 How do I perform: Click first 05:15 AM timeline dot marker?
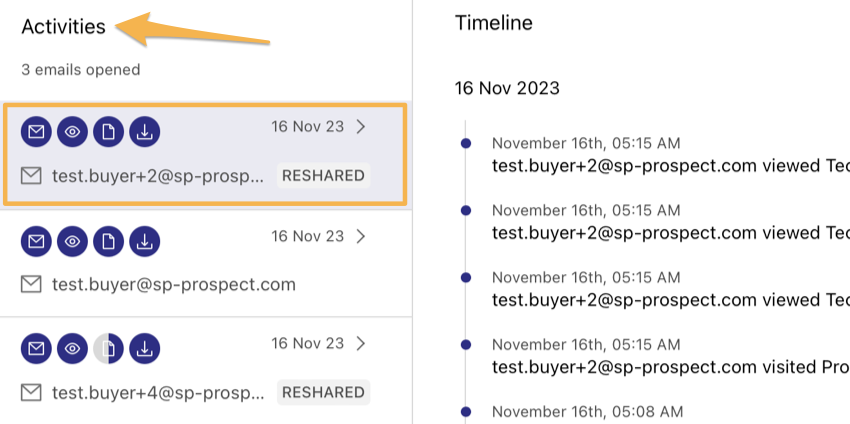pos(466,144)
